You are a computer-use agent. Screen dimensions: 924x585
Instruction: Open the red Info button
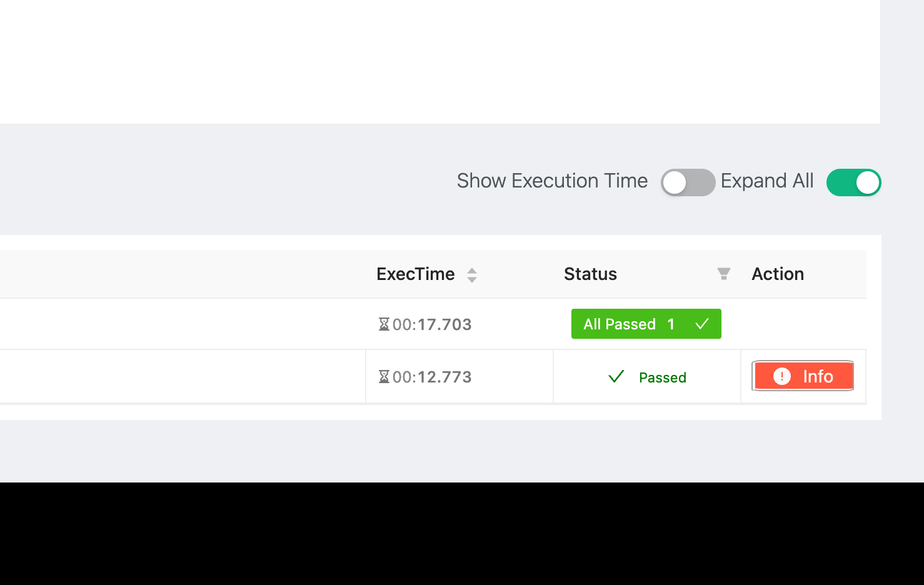pyautogui.click(x=803, y=376)
